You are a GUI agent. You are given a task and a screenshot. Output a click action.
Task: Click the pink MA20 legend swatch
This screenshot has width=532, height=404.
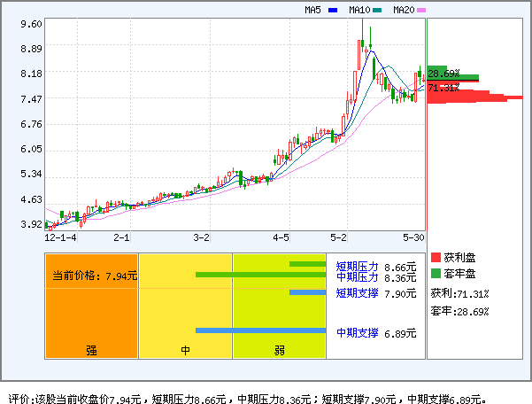coord(421,11)
